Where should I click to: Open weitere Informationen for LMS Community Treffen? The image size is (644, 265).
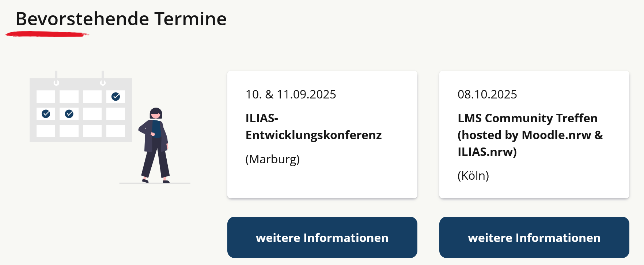coord(534,238)
